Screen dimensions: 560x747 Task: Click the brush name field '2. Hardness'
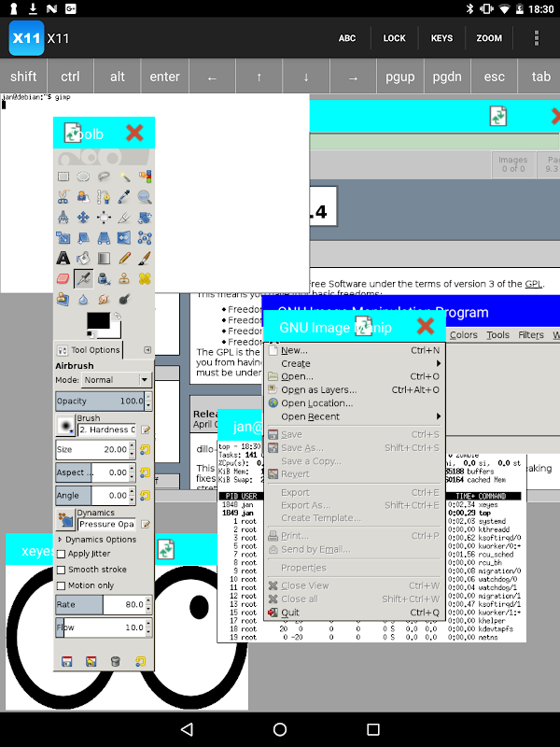[106, 430]
